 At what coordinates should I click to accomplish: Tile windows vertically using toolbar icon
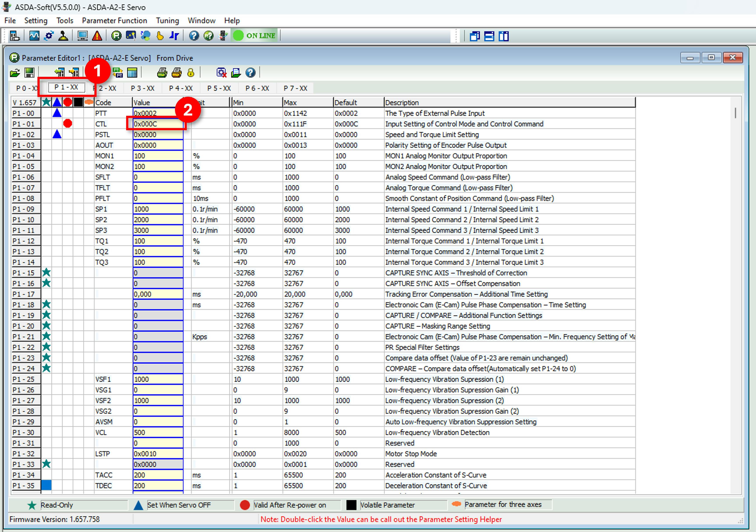[x=503, y=36]
